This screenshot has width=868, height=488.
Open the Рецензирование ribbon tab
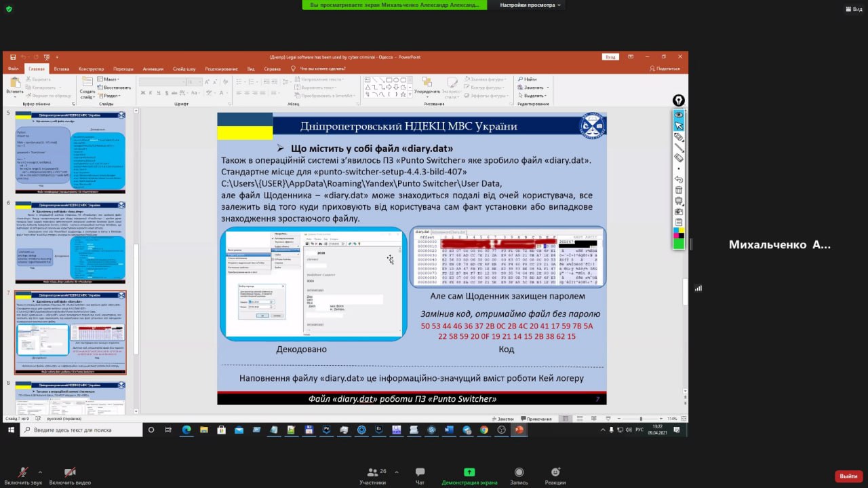(x=221, y=69)
